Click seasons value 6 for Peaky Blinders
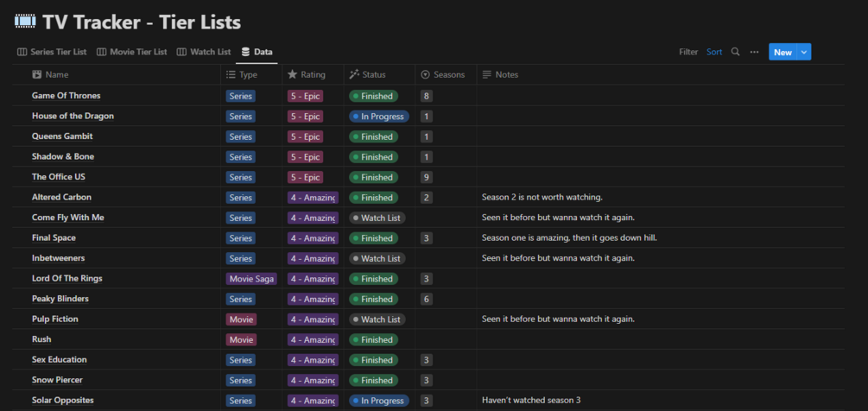This screenshot has height=411, width=868. (x=427, y=300)
